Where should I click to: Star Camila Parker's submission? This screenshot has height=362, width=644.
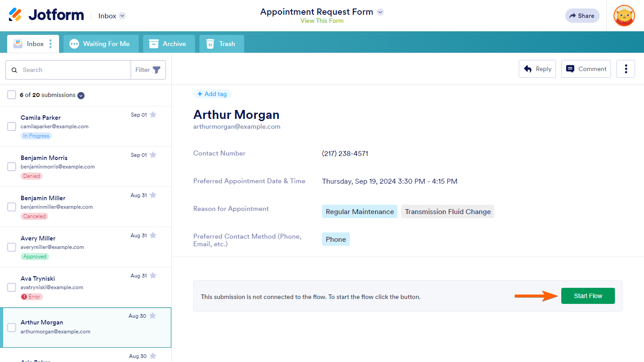pyautogui.click(x=153, y=114)
